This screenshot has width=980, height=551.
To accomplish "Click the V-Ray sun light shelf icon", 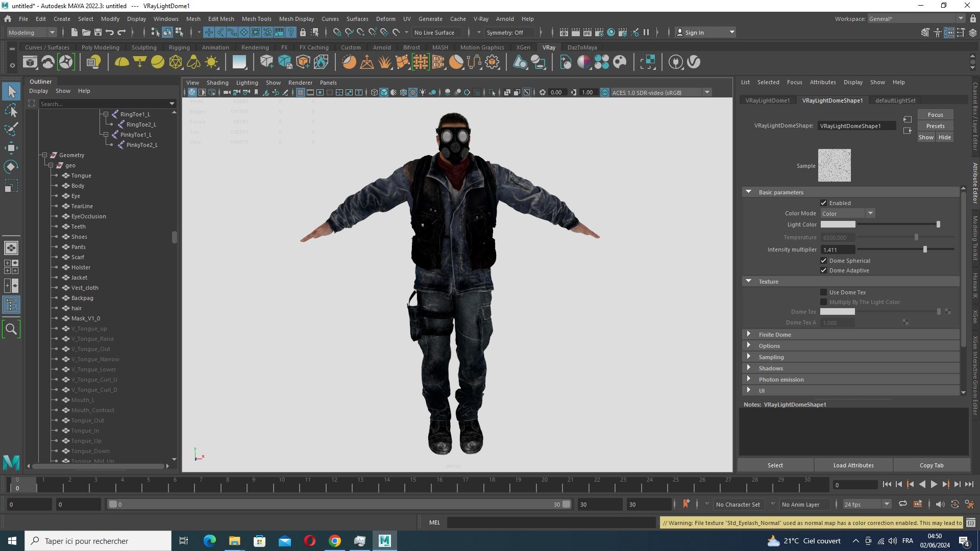I will pos(211,62).
